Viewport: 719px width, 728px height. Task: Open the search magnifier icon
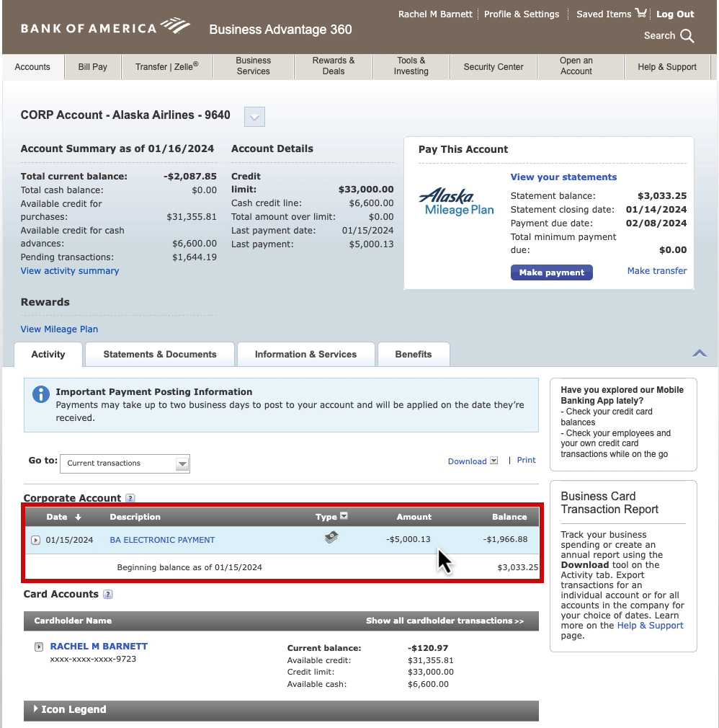(x=687, y=36)
